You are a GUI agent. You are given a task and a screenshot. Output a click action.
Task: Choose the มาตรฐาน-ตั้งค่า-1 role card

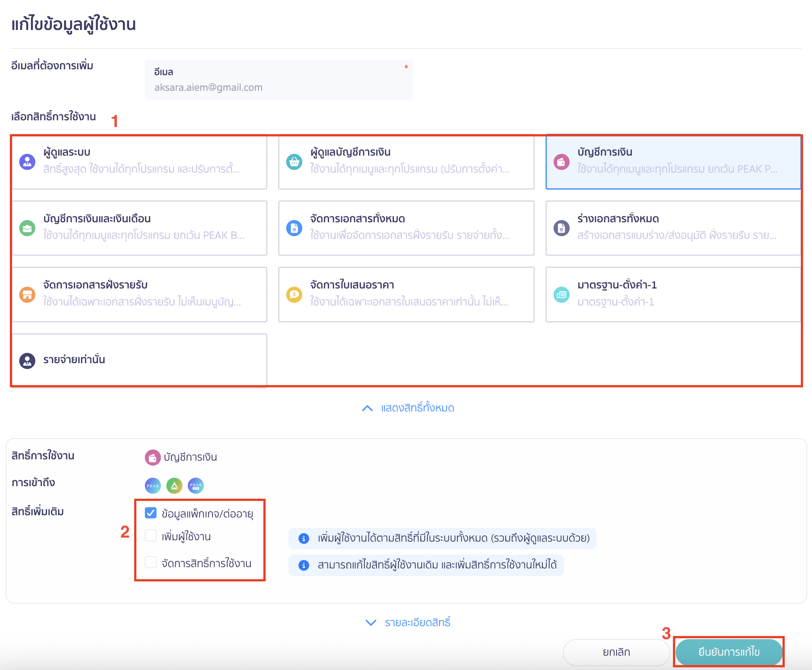[x=673, y=294]
